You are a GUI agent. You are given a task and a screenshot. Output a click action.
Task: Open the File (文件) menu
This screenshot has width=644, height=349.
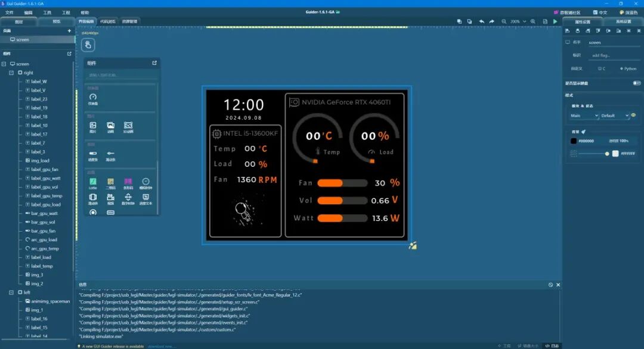point(10,13)
